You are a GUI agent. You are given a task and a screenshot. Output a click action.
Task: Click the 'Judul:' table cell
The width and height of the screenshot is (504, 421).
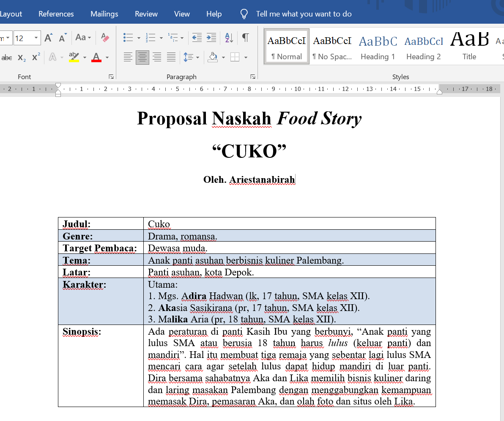tap(101, 223)
